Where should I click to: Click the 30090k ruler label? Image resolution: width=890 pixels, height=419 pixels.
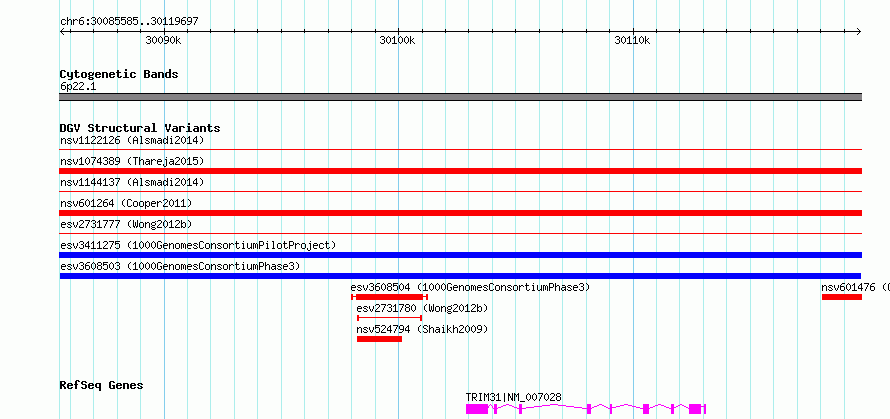pos(163,40)
